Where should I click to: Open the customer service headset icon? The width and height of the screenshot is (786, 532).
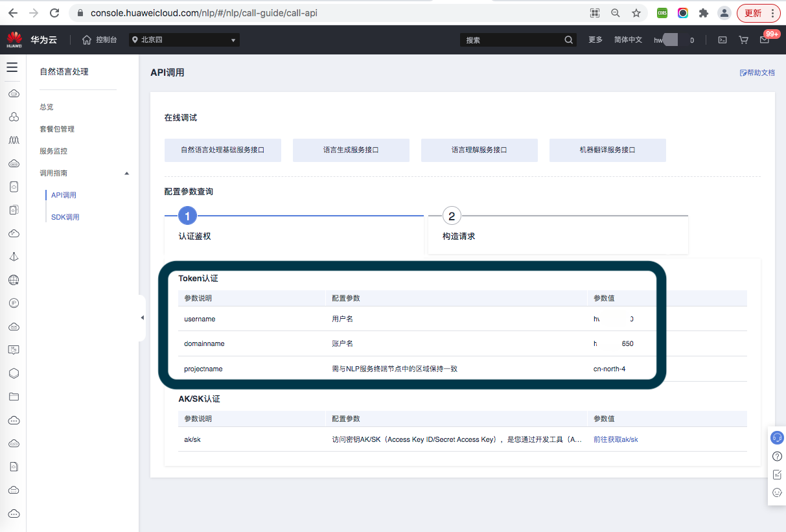coord(776,437)
